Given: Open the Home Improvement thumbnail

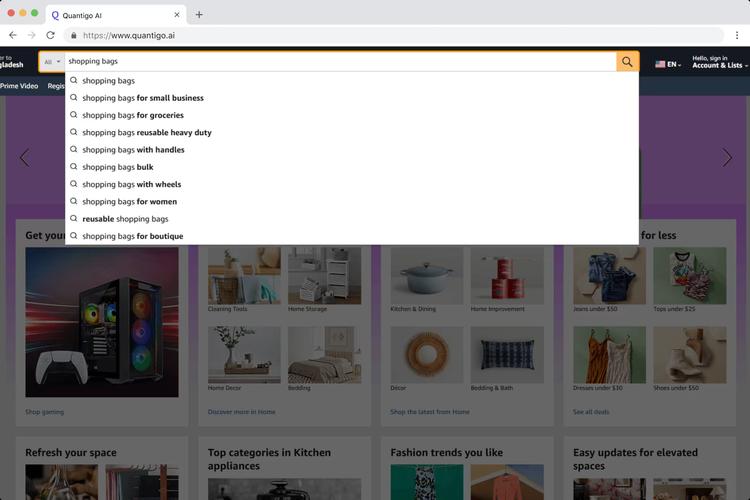Looking at the screenshot, I should [507, 276].
